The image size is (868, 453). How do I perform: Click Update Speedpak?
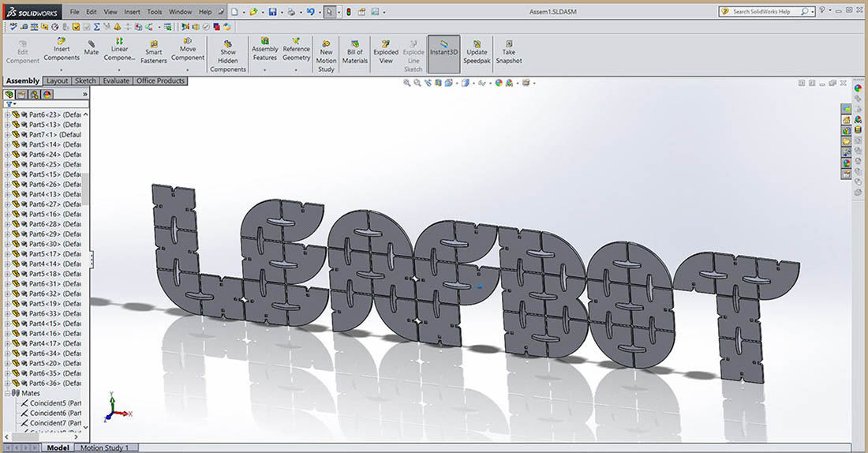(477, 53)
